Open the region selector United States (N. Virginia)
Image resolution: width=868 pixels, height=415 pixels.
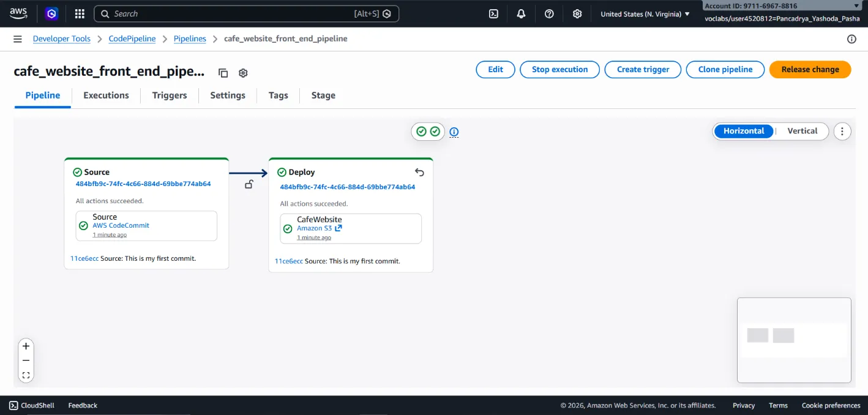[645, 13]
